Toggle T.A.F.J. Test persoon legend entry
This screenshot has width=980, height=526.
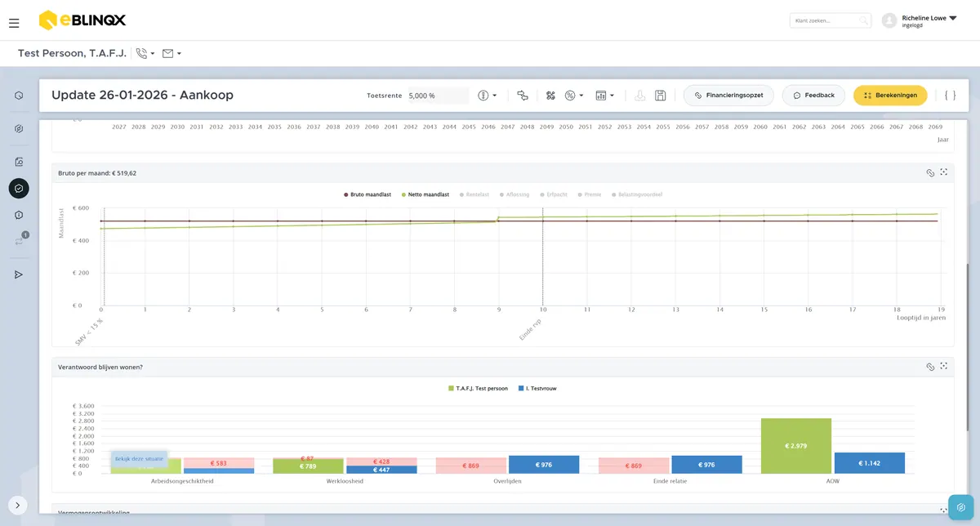coord(478,388)
